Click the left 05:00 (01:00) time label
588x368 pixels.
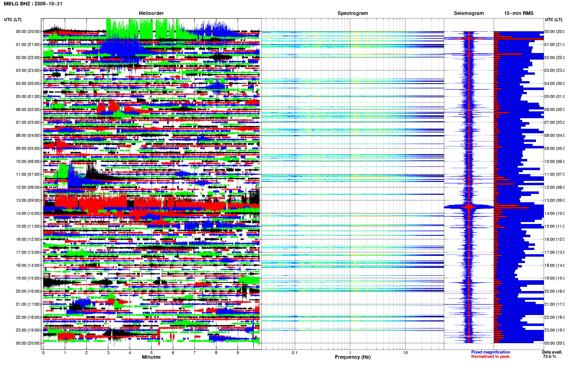[x=28, y=96]
